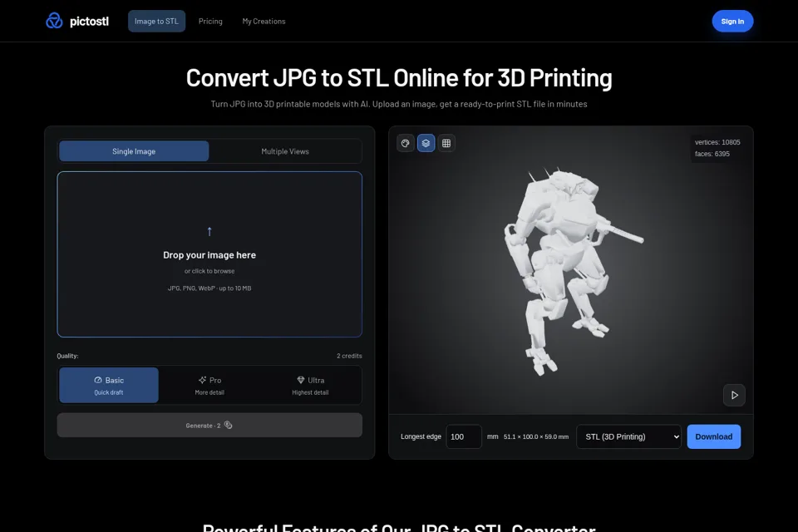Click the "Quality:" label
This screenshot has height=532, width=798.
67,356
